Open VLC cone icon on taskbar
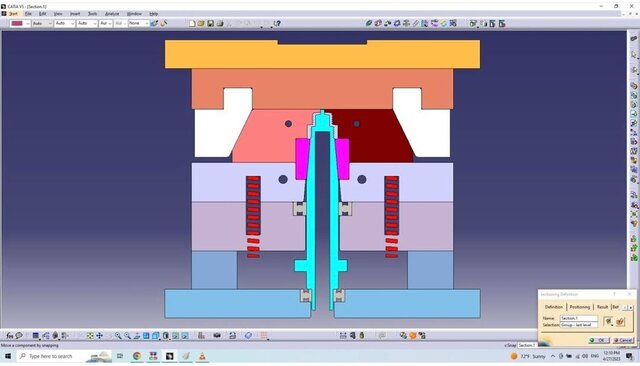The image size is (640, 366). tap(202, 356)
